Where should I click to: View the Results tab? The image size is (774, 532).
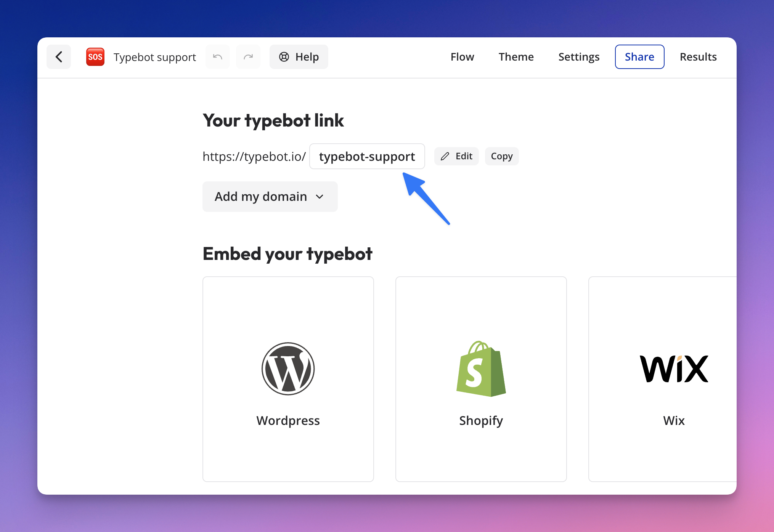[x=698, y=56]
